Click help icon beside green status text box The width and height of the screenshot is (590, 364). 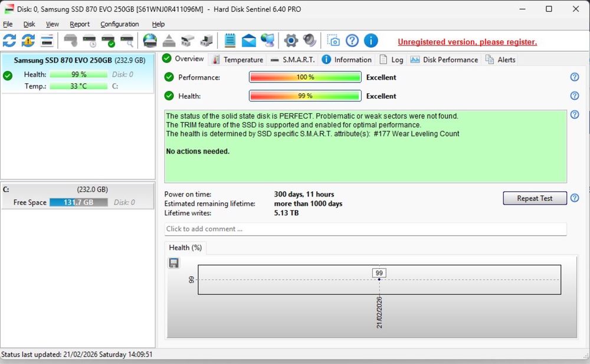(575, 114)
